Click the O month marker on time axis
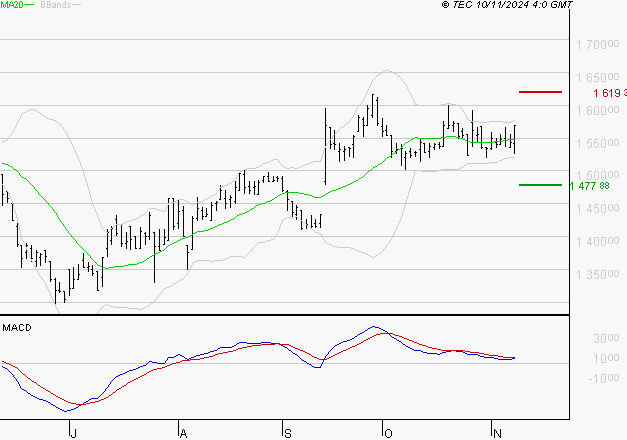The image size is (627, 440). pyautogui.click(x=388, y=433)
